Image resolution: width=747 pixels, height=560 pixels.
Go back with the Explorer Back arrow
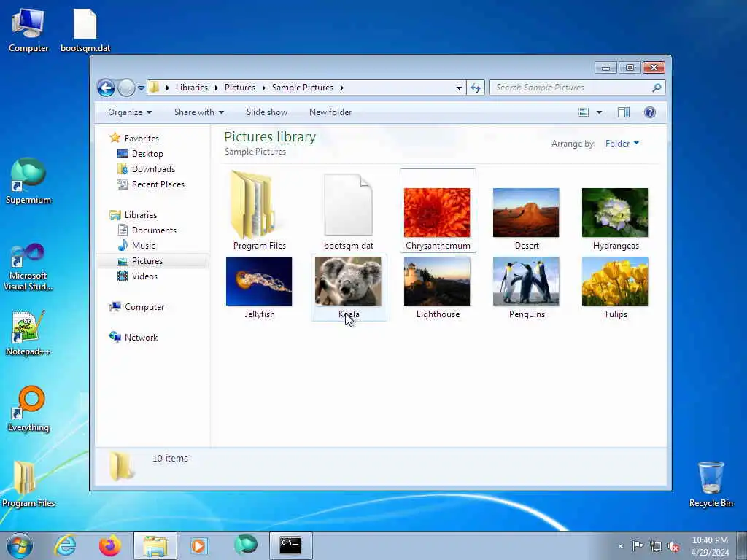106,87
